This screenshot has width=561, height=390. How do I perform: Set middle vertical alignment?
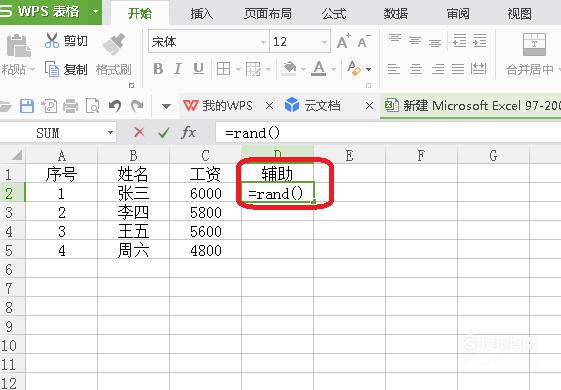coord(415,41)
